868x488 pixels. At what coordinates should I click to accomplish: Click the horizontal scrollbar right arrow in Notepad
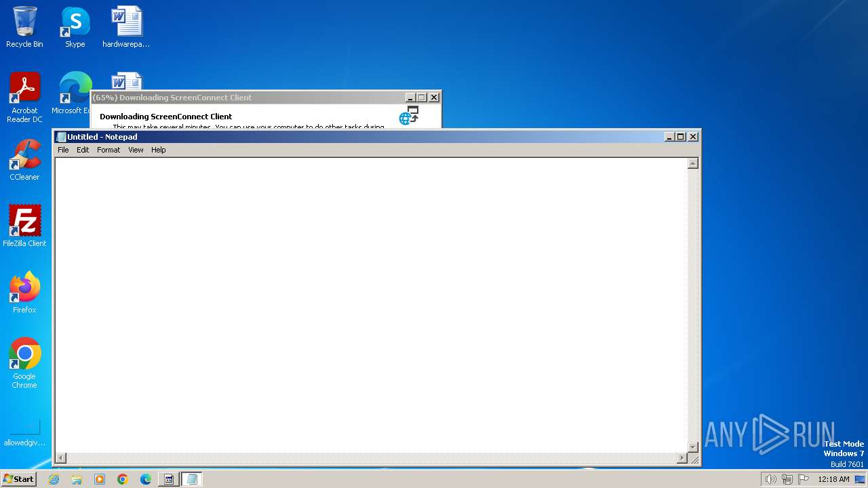[682, 458]
